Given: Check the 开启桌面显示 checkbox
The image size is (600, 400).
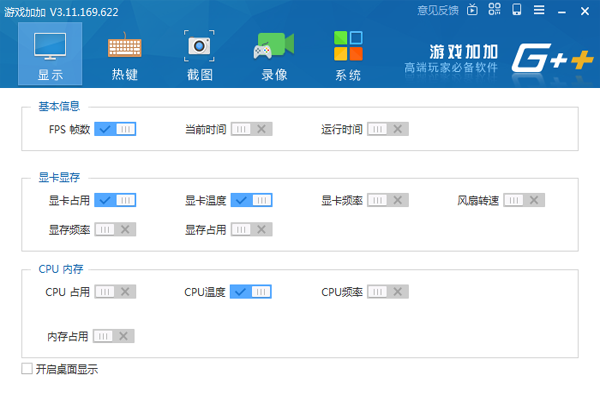Looking at the screenshot, I should [27, 369].
